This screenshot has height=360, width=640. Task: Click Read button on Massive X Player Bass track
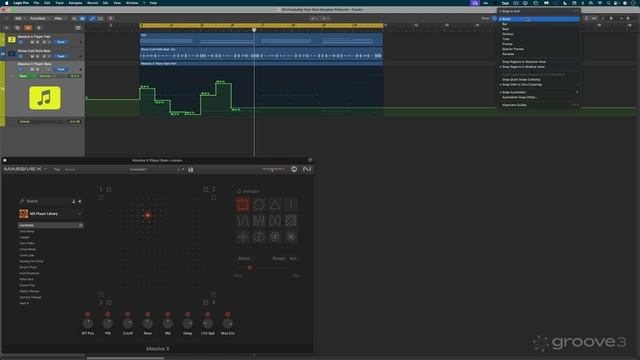pos(61,69)
